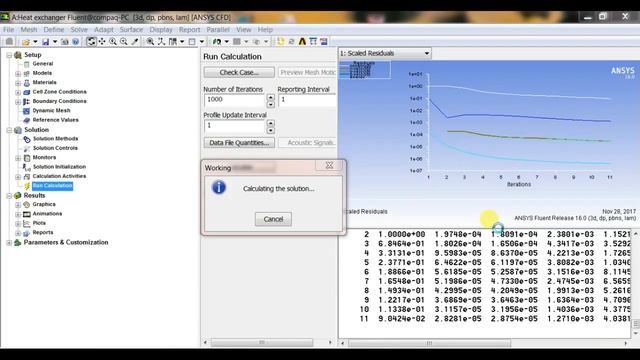Click the fit to window icon
This screenshot has width=640, height=360.
click(151, 42)
